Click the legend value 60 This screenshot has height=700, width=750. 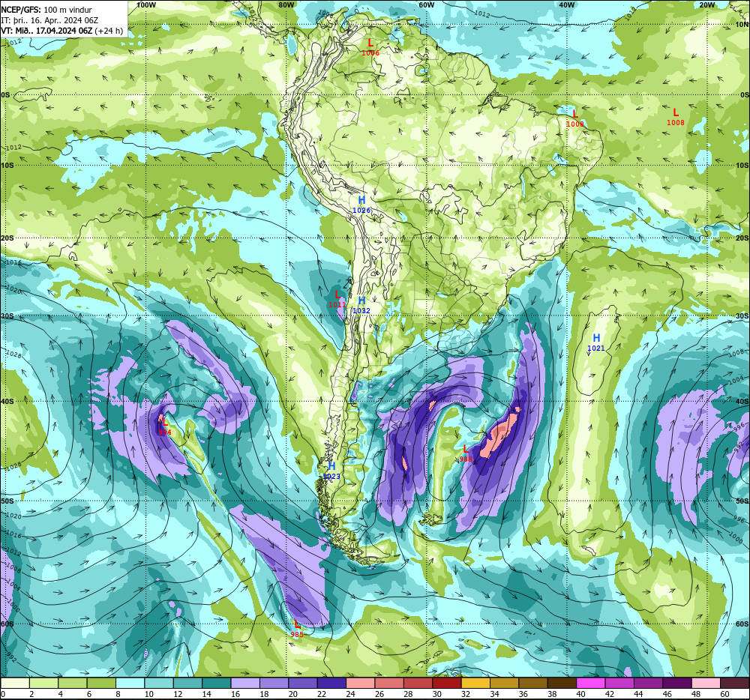point(724,694)
